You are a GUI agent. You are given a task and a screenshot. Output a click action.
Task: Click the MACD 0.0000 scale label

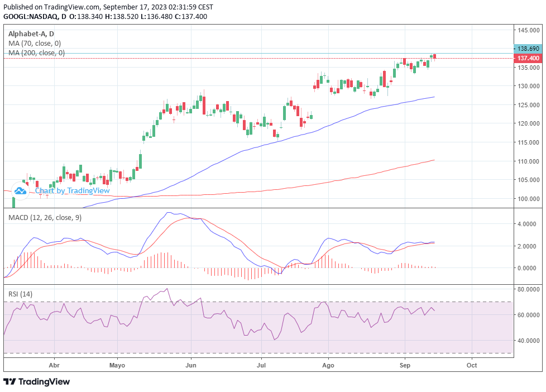[527, 268]
